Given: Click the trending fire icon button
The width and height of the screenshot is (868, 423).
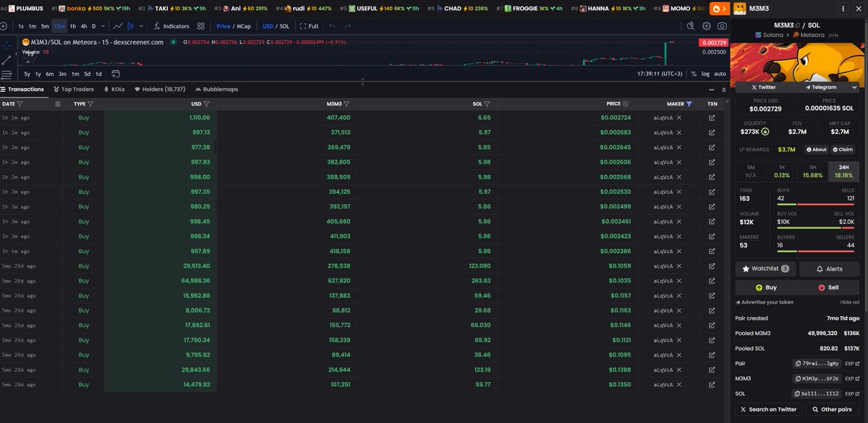Looking at the screenshot, I should pyautogui.click(x=718, y=9).
